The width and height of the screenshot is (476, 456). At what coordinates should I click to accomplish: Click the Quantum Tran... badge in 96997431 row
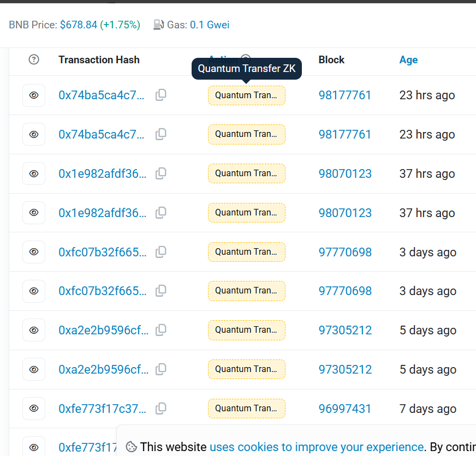click(247, 409)
